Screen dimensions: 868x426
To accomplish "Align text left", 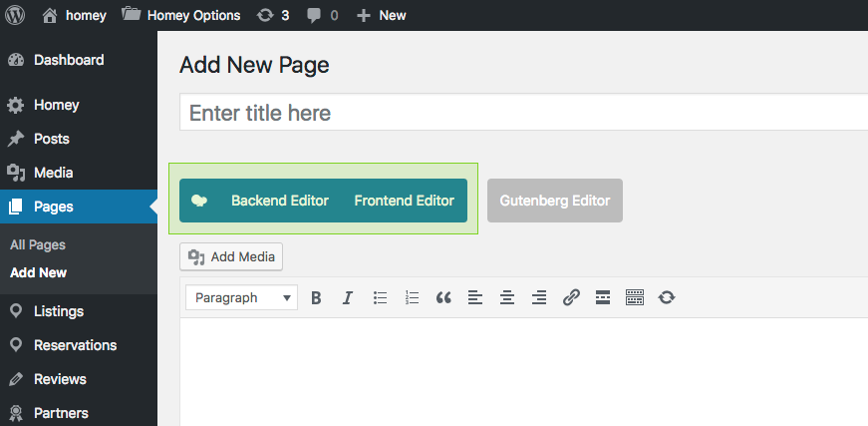I will (475, 298).
